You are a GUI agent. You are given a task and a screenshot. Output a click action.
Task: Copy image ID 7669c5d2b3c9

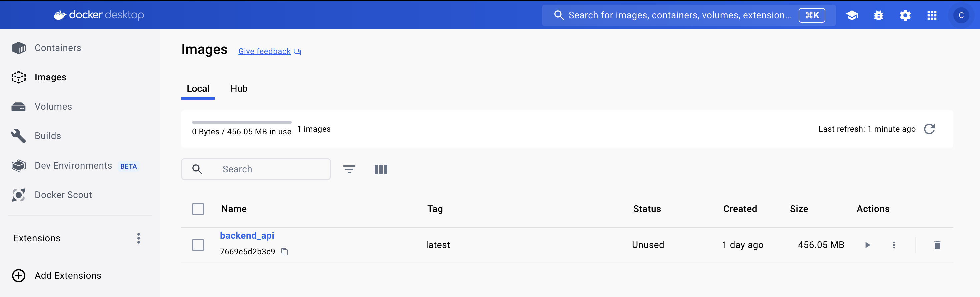[x=285, y=252]
